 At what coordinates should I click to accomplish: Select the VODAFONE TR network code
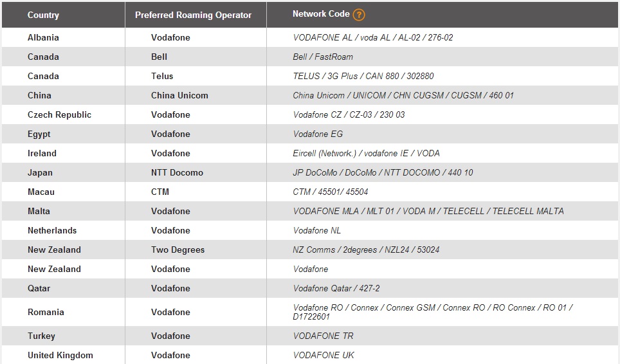pyautogui.click(x=323, y=336)
